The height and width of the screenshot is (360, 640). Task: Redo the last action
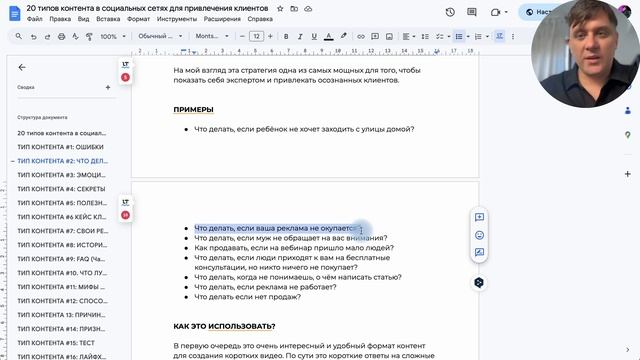(x=47, y=36)
